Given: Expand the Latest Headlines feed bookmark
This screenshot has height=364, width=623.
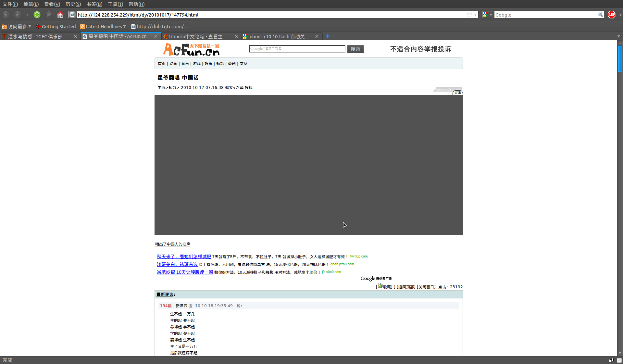Looking at the screenshot, I should (x=103, y=27).
